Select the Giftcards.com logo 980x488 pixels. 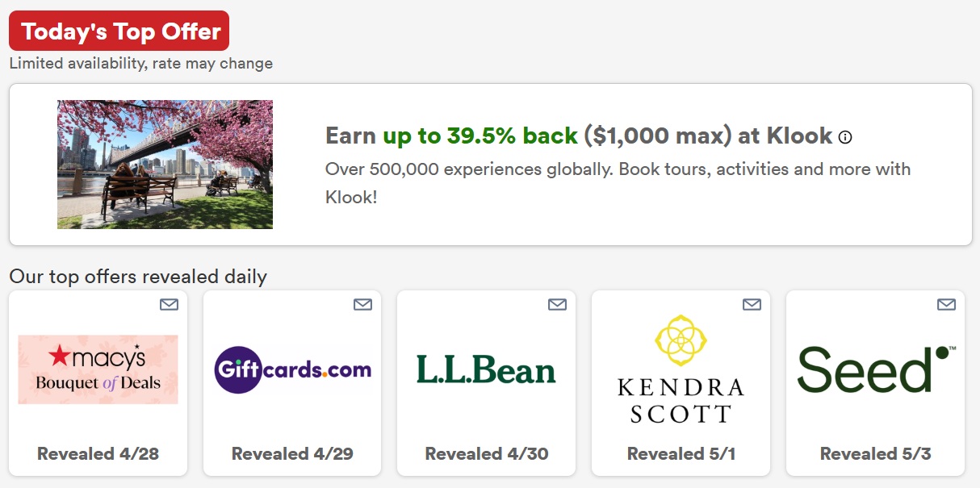[292, 371]
